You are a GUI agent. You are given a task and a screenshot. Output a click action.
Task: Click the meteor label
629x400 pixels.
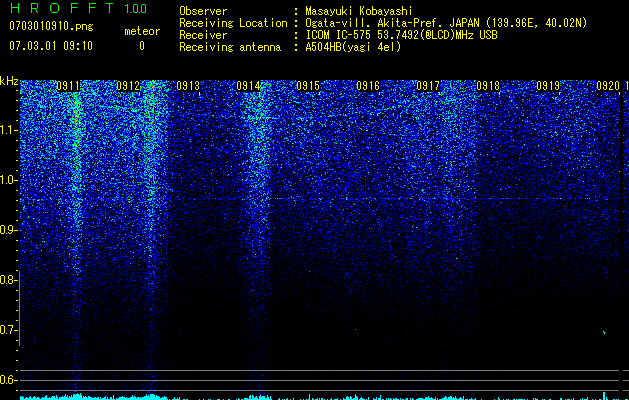(142, 31)
